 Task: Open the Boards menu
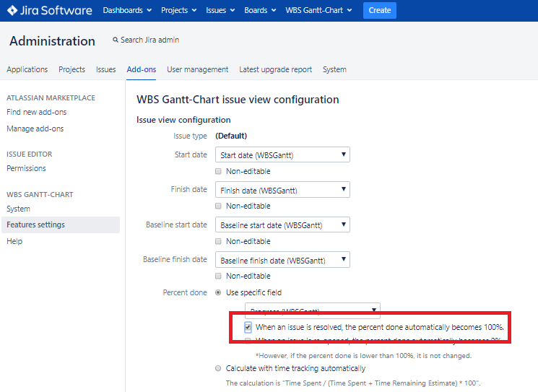[x=260, y=10]
